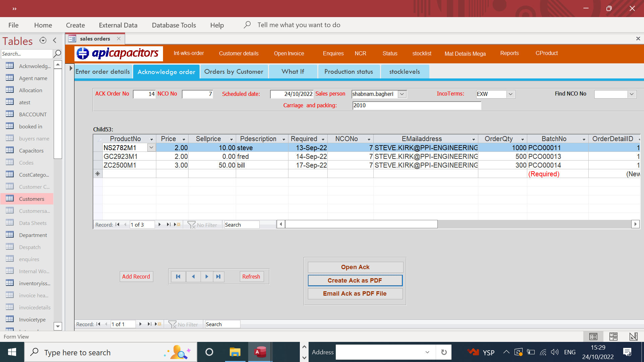Switch to Design View icon in status bar

pyautogui.click(x=633, y=336)
